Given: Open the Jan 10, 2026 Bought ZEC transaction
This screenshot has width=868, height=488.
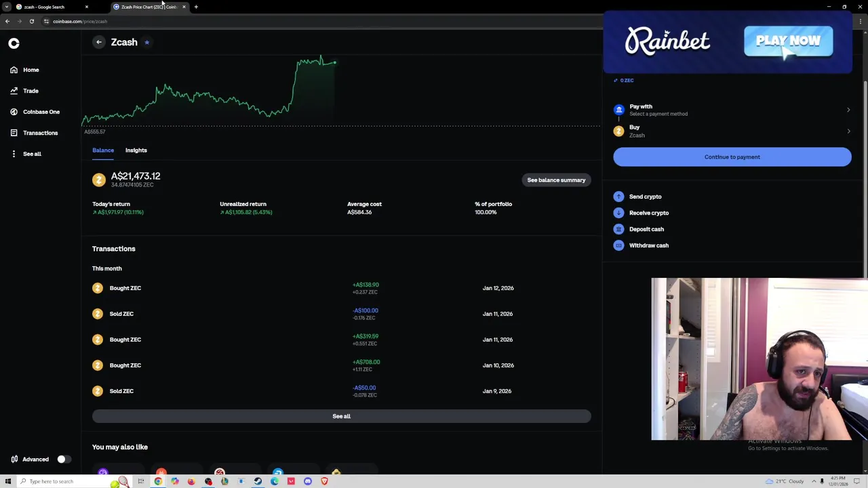Looking at the screenshot, I should coord(341,365).
